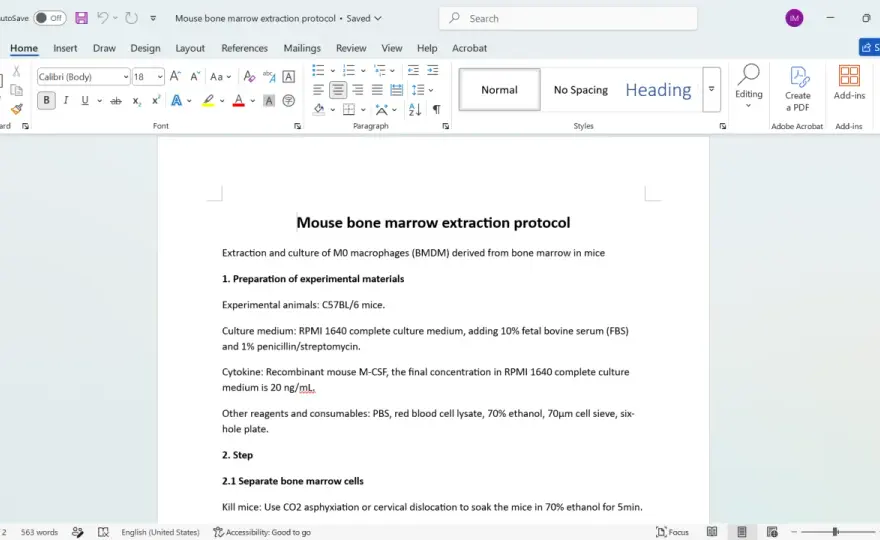Image resolution: width=880 pixels, height=540 pixels.
Task: Open the Review tab
Action: [351, 48]
